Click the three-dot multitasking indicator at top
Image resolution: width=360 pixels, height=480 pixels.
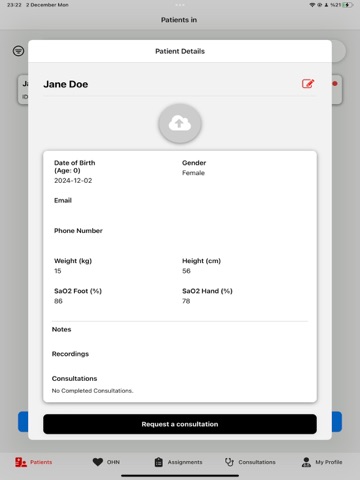(x=180, y=5)
